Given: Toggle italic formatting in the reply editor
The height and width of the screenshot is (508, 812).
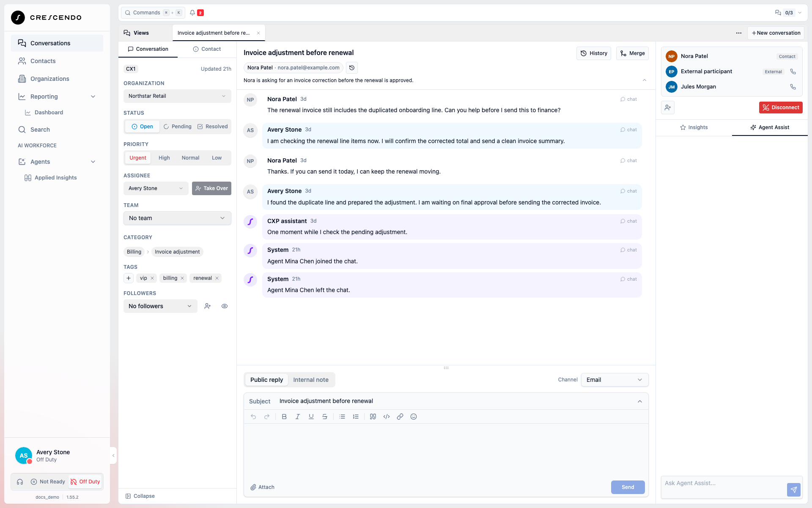Looking at the screenshot, I should [x=298, y=417].
